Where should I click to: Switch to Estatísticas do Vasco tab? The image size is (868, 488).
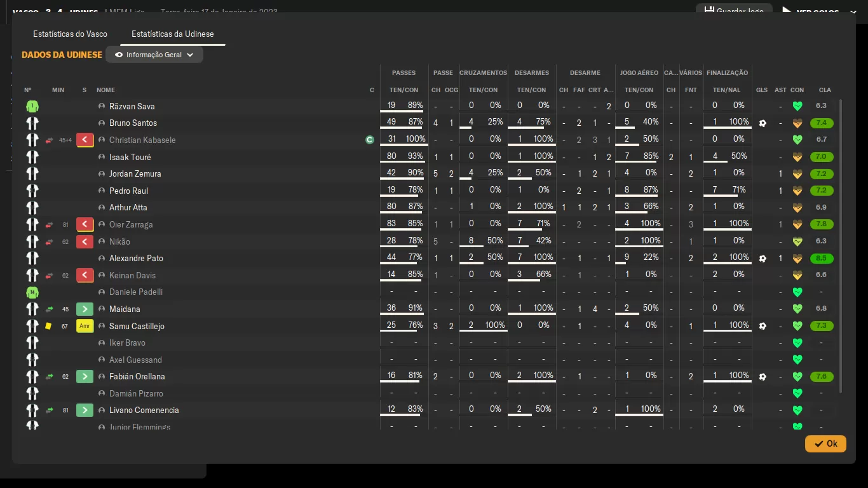pyautogui.click(x=70, y=34)
